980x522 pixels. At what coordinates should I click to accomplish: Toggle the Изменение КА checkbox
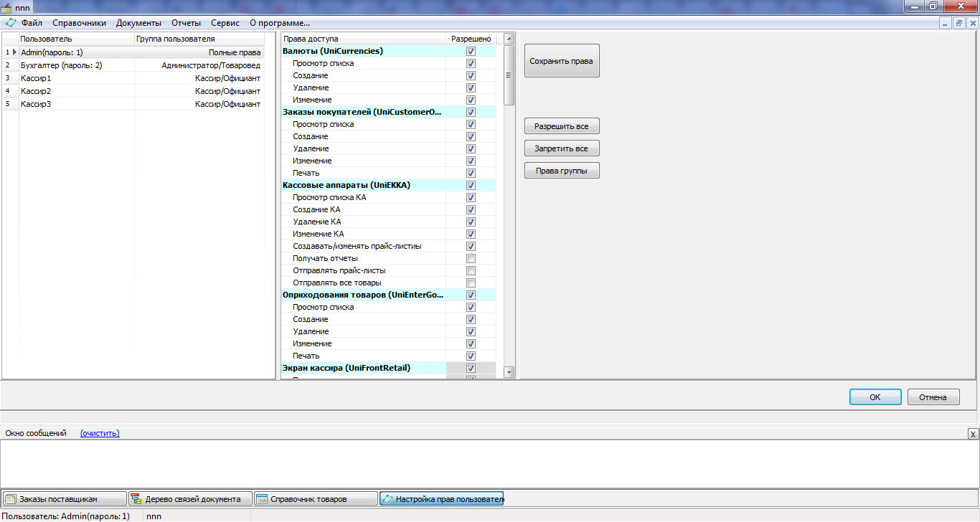coord(471,234)
